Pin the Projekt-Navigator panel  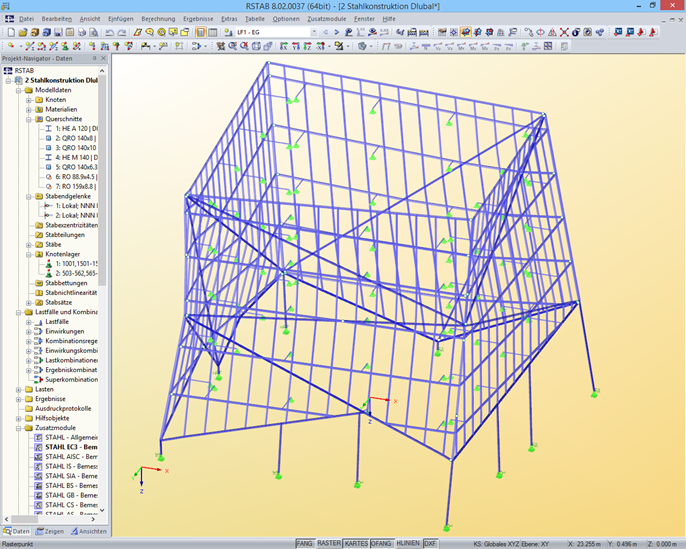pyautogui.click(x=94, y=58)
